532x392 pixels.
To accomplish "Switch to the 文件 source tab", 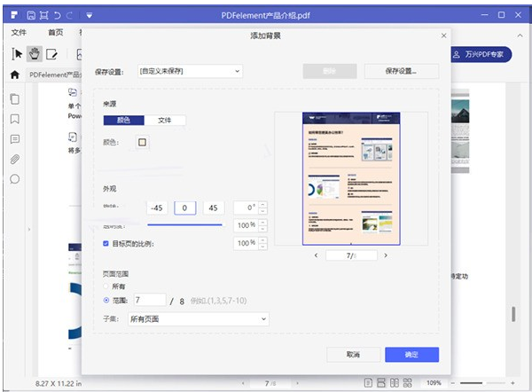I will [165, 120].
